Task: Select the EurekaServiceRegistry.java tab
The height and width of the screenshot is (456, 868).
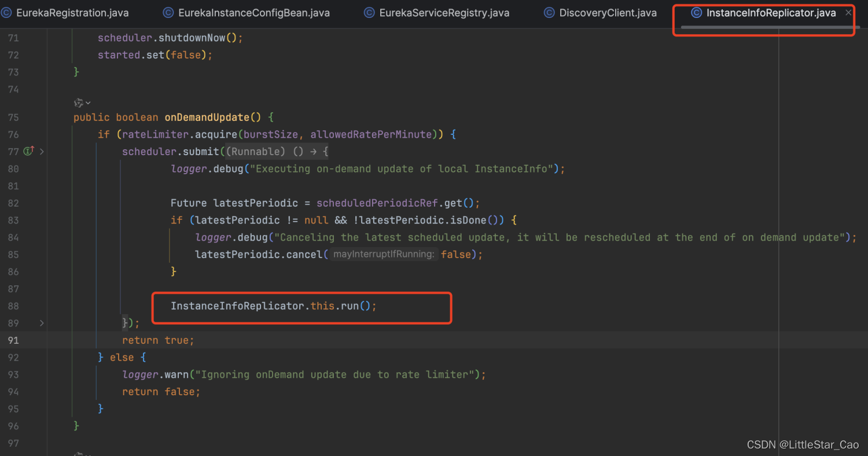Action: coord(444,13)
